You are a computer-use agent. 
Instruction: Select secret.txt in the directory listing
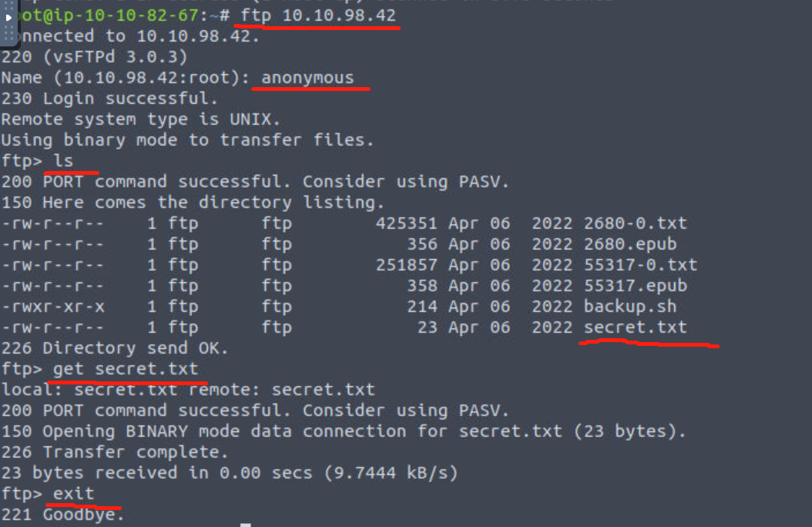point(635,327)
